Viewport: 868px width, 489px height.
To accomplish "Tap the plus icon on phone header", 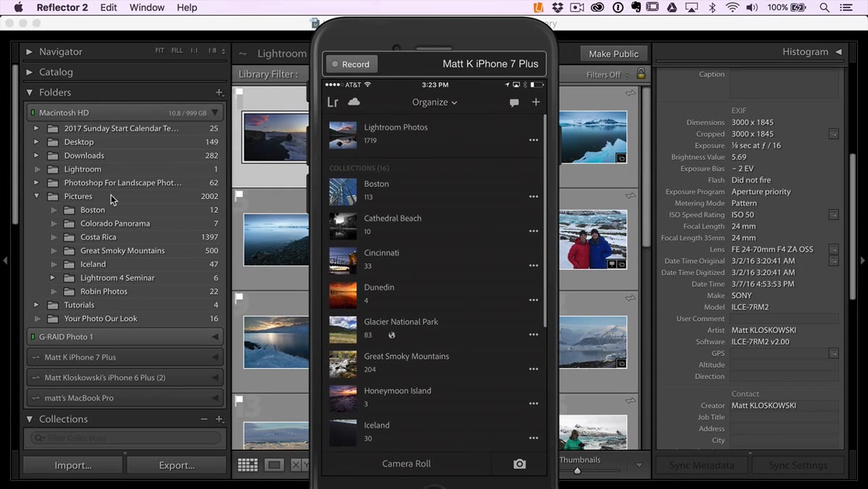I will click(536, 102).
